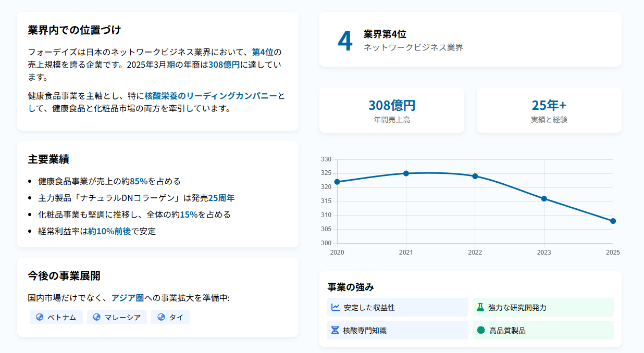
Task: Click the 2023 x-axis label
Action: pos(544,253)
